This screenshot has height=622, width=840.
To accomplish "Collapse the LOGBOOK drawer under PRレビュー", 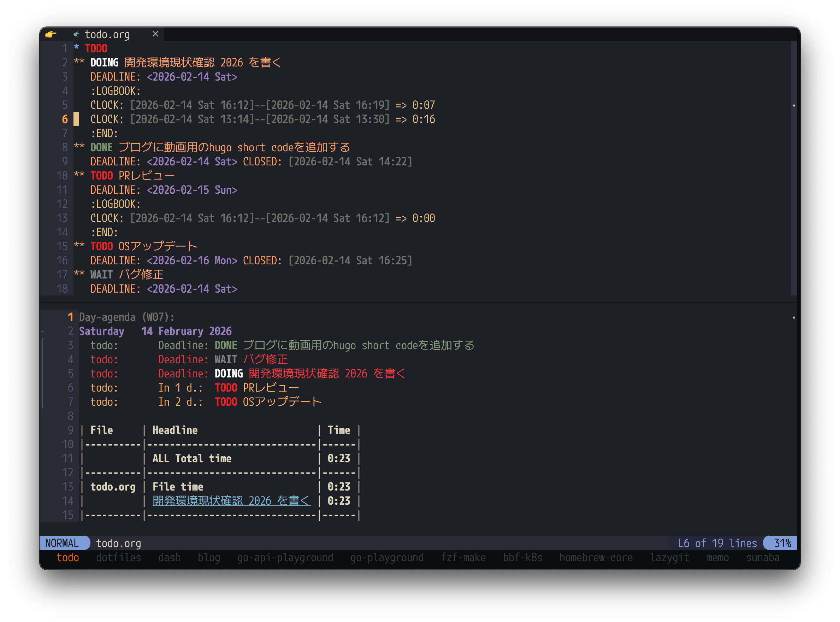I will coord(115,204).
